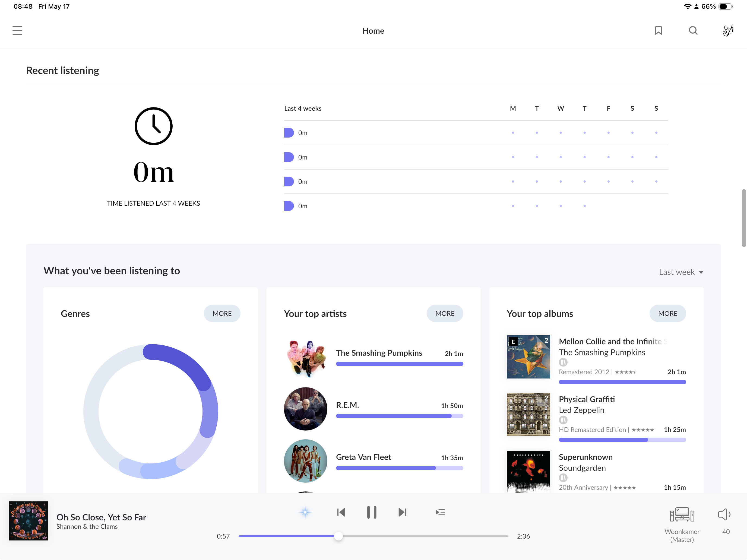This screenshot has height=560, width=747.
Task: Show more Genres
Action: pyautogui.click(x=222, y=313)
